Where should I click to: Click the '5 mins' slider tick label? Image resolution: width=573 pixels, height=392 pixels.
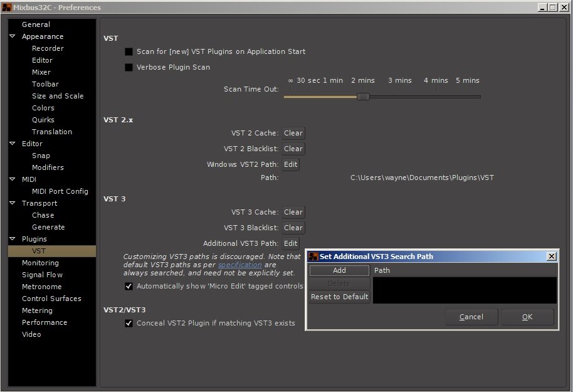coord(468,80)
